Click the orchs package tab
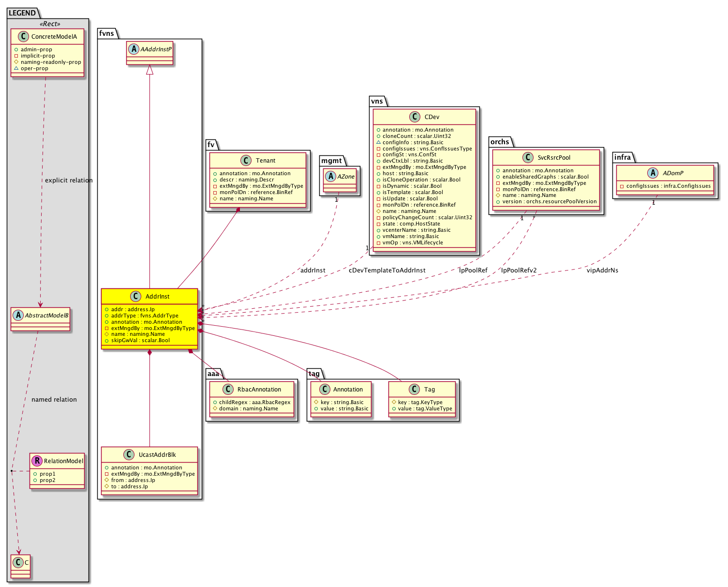728x587 pixels. click(500, 142)
